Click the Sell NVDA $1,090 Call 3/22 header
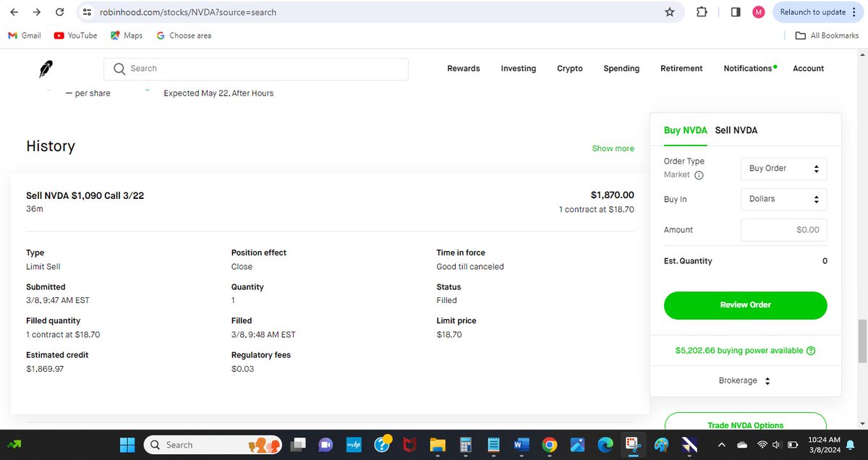868x460 pixels. pyautogui.click(x=85, y=195)
